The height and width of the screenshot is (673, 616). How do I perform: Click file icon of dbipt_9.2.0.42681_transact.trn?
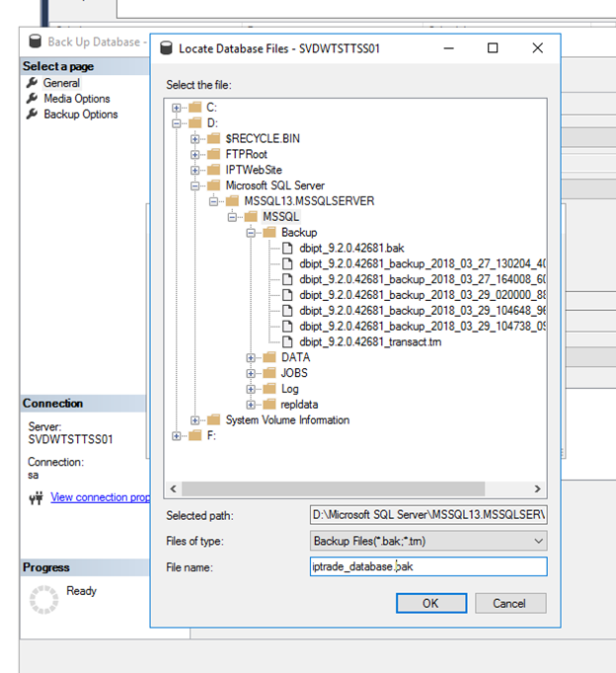tap(287, 341)
